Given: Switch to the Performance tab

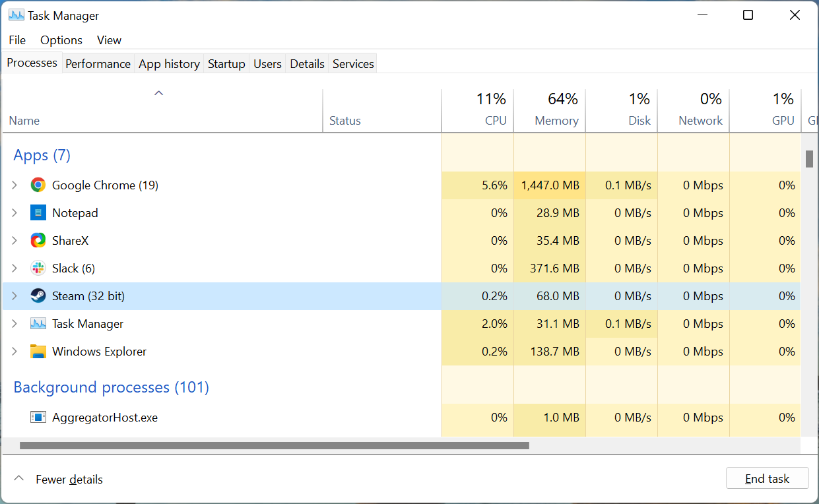Looking at the screenshot, I should click(x=98, y=64).
